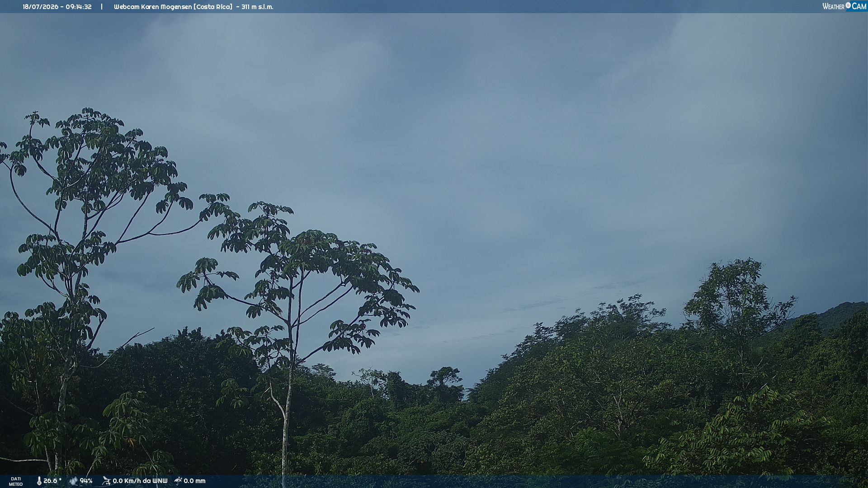Select the 26.6 ° temperature reading

pos(52,481)
